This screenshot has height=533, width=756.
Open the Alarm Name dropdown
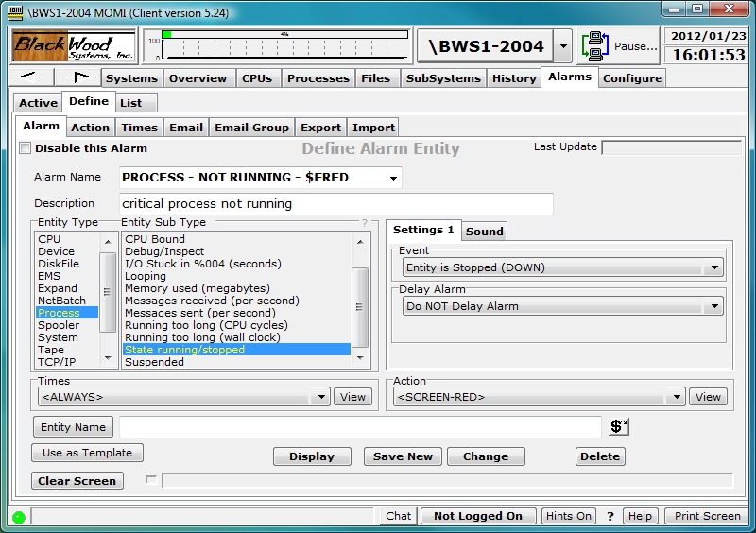392,178
